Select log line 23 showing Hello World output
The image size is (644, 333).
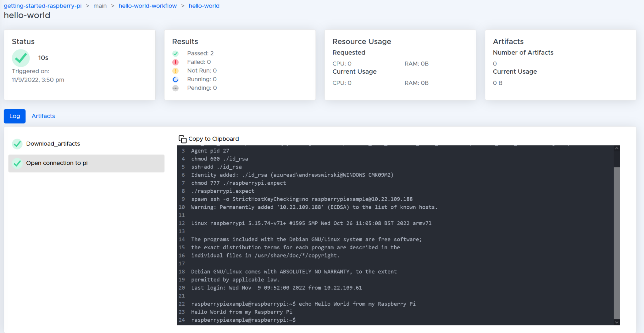tap(241, 312)
